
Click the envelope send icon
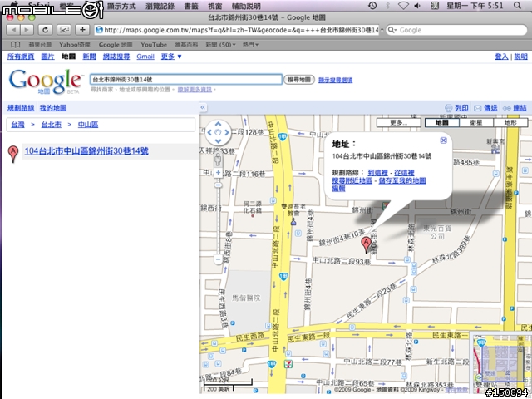pos(478,108)
